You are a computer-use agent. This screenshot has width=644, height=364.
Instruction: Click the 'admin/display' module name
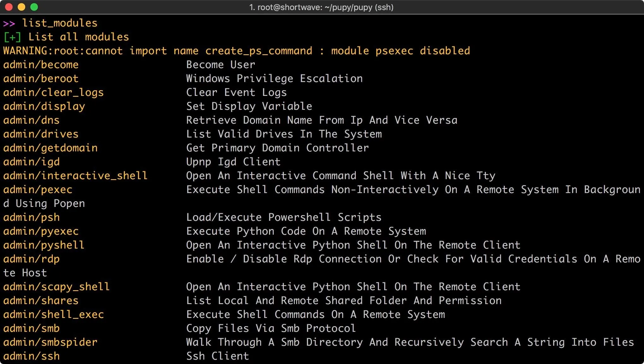click(44, 106)
